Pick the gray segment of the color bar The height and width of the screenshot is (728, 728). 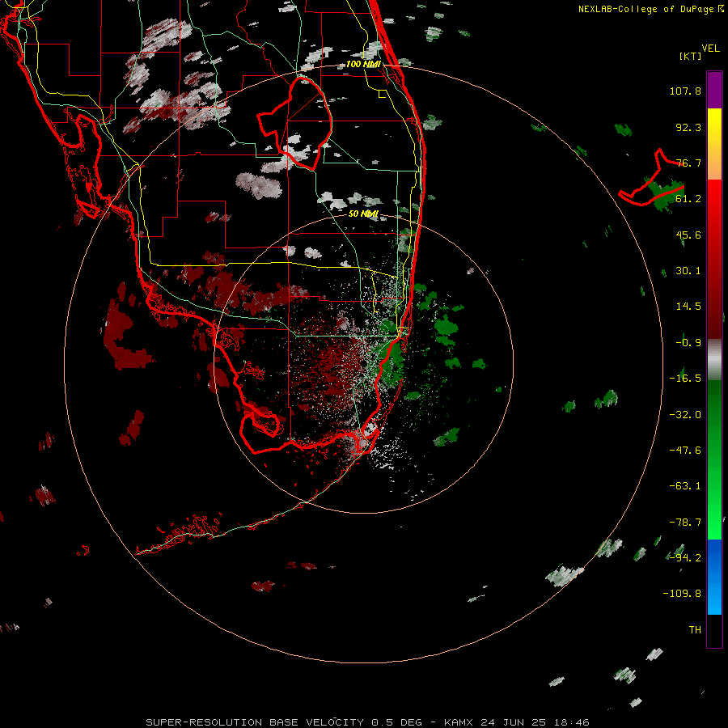point(714,359)
